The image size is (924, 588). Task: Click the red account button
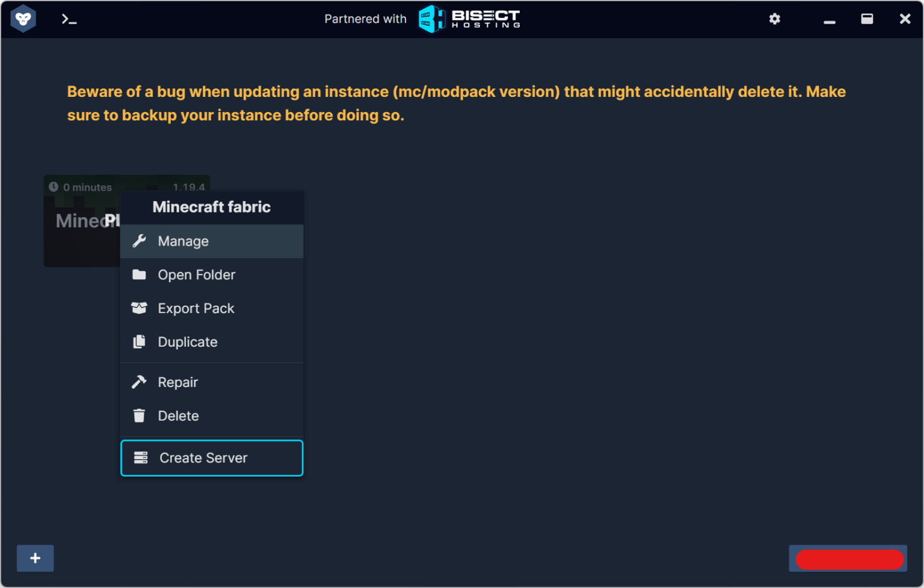point(849,559)
